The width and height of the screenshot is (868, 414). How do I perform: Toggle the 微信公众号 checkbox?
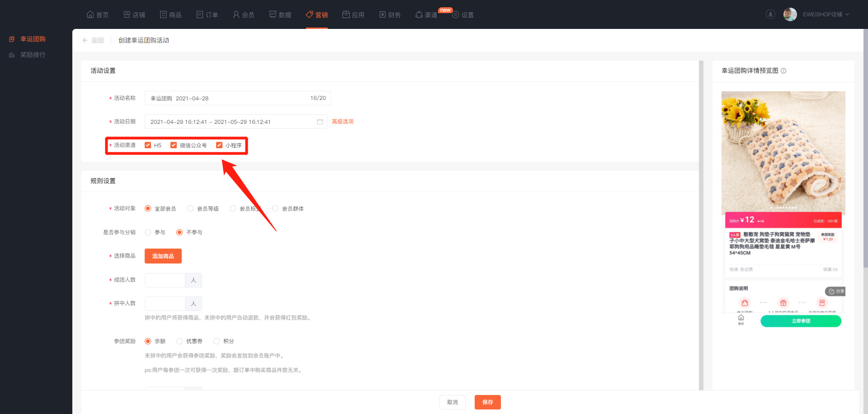click(x=174, y=145)
